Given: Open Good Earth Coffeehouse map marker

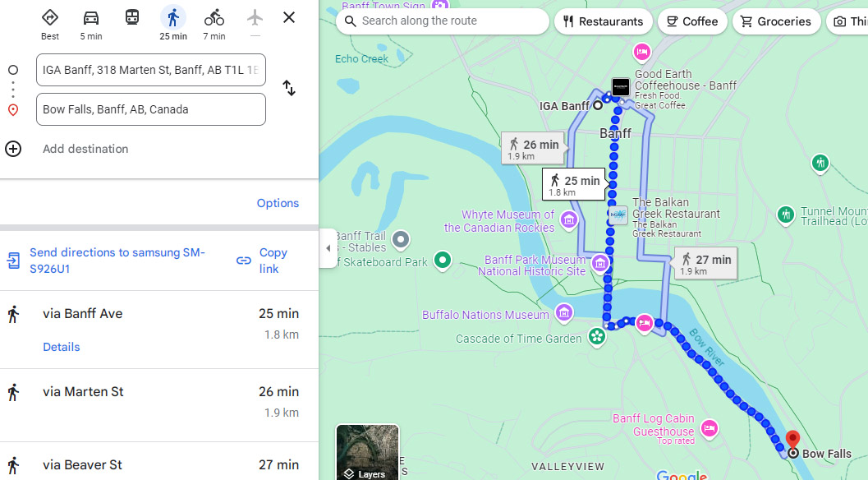Looking at the screenshot, I should pyautogui.click(x=621, y=87).
